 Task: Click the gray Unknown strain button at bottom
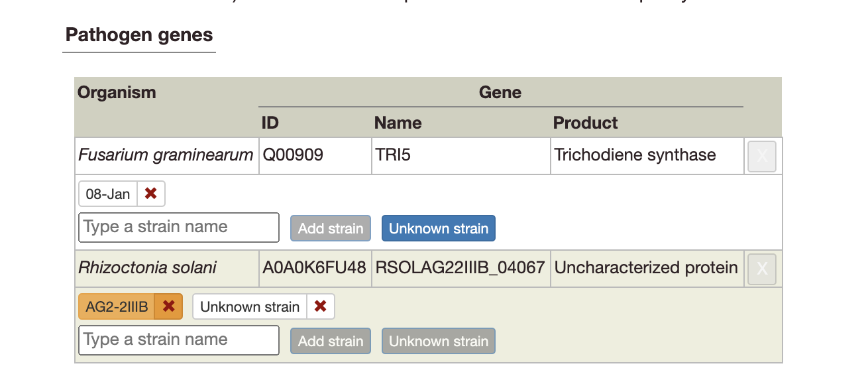[438, 340]
